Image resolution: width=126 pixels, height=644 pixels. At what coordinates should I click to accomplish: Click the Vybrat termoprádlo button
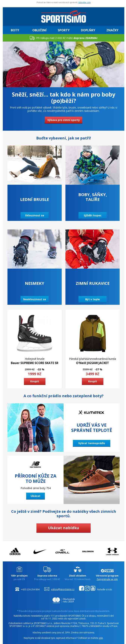pos(91,443)
